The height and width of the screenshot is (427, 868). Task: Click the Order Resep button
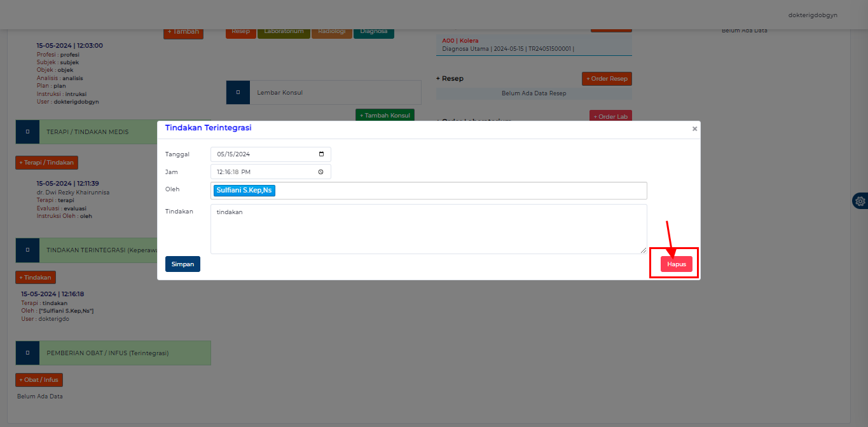pos(606,78)
